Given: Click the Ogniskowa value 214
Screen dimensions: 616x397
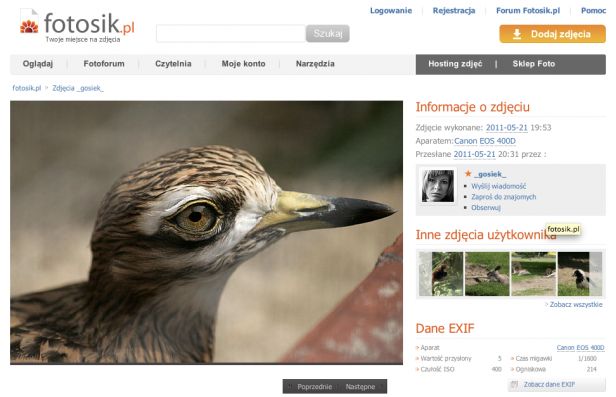Looking at the screenshot, I should (592, 369).
